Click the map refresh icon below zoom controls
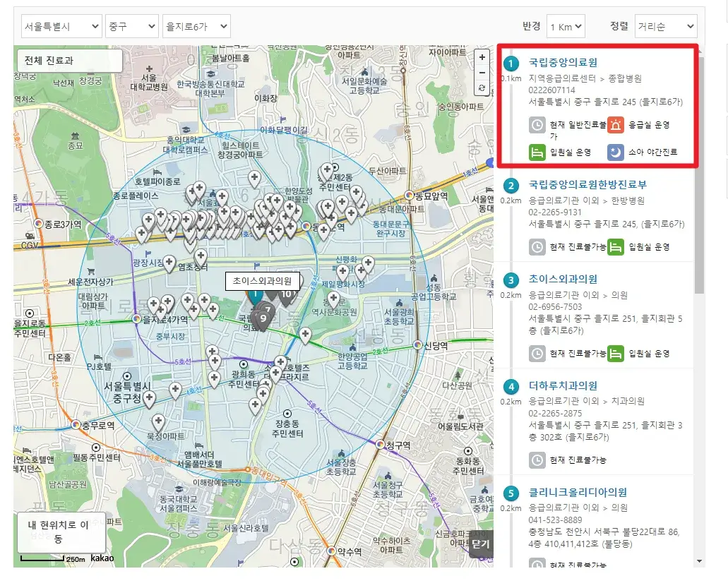The height and width of the screenshot is (588, 728). pos(482,88)
